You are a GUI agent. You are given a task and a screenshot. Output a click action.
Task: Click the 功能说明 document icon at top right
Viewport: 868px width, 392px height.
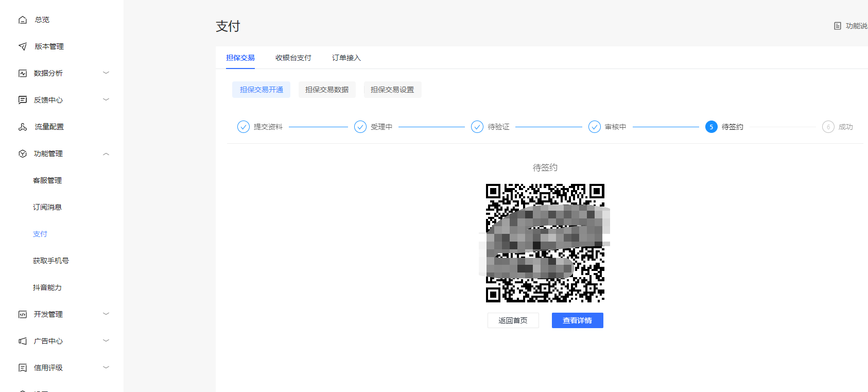[x=838, y=26]
